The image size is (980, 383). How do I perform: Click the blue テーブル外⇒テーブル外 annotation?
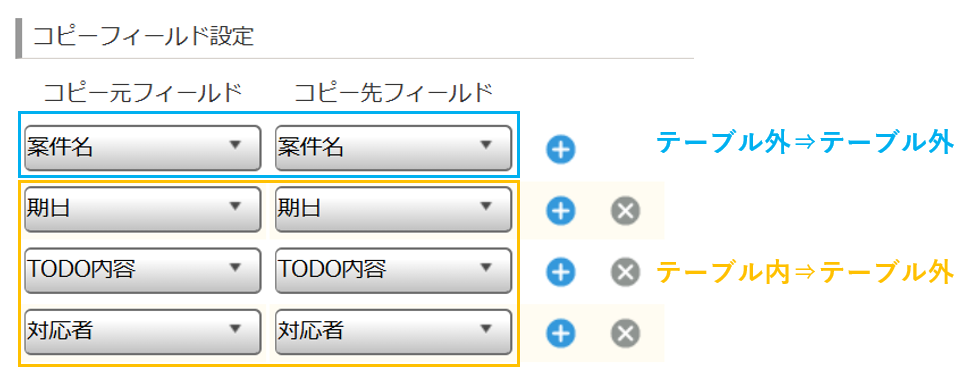[804, 145]
